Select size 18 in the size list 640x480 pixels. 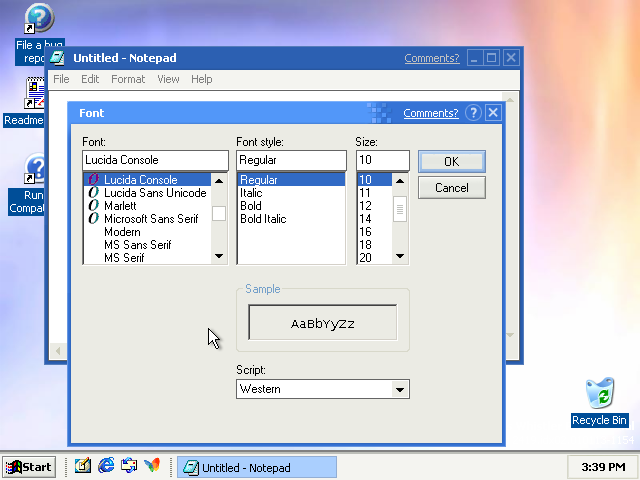click(375, 245)
